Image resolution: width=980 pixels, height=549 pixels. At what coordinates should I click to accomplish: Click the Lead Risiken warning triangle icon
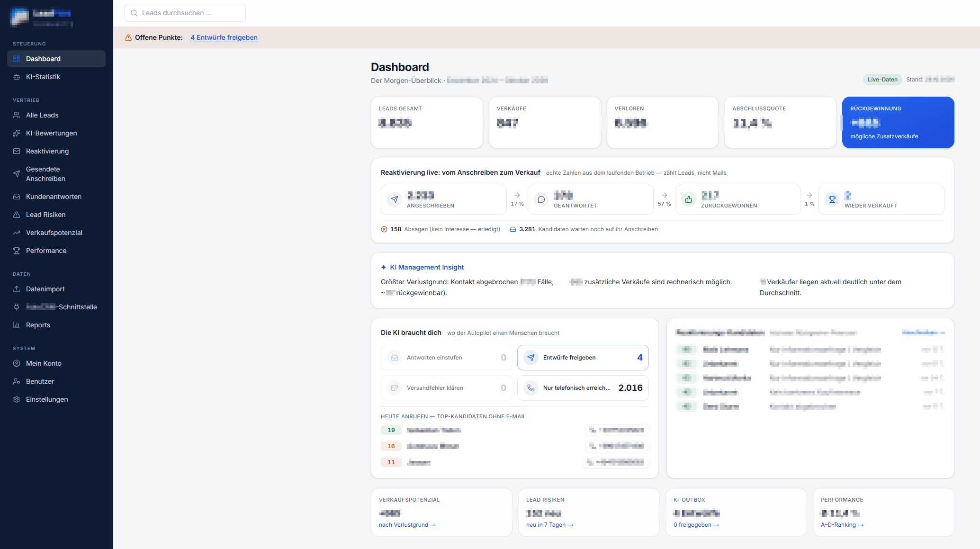pos(17,215)
